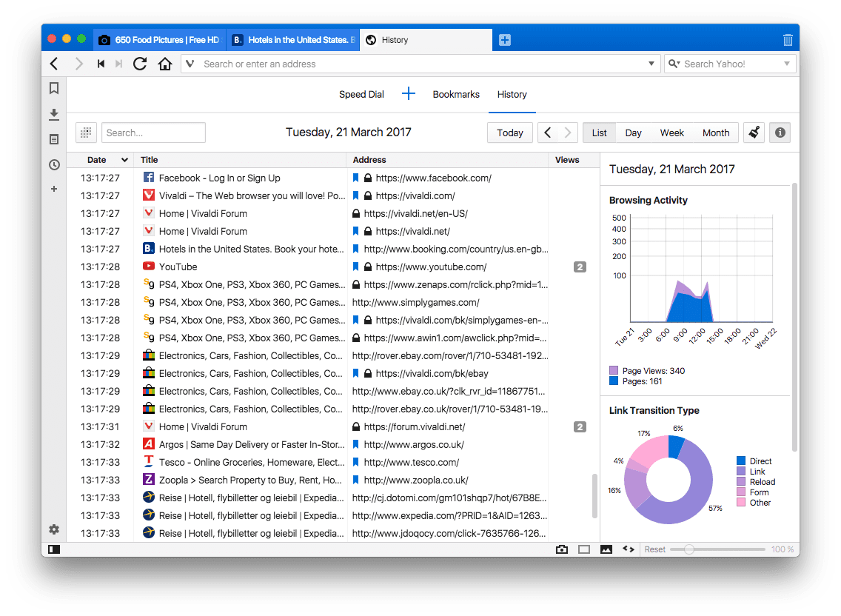The image size is (841, 616).
Task: Click the views badge on YouTube row
Action: [x=580, y=267]
